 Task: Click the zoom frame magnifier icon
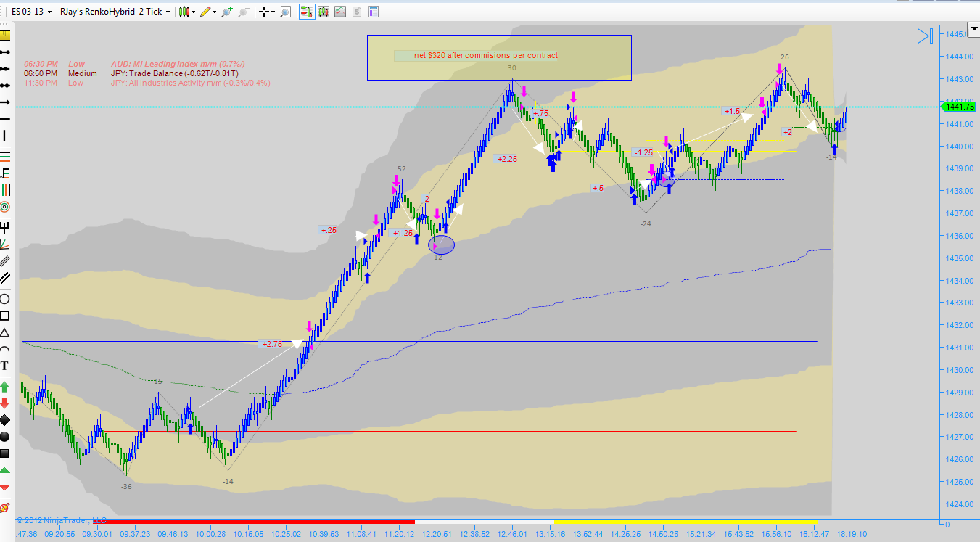point(285,12)
